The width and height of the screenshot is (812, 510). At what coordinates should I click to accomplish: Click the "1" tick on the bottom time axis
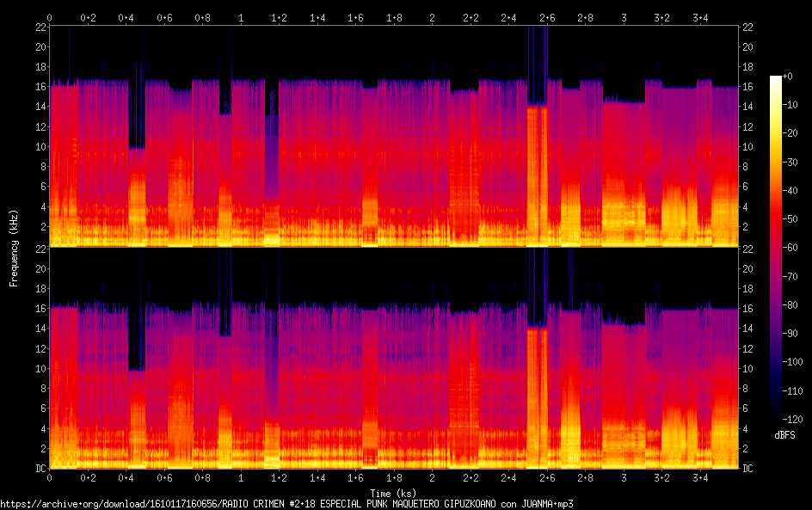[241, 478]
